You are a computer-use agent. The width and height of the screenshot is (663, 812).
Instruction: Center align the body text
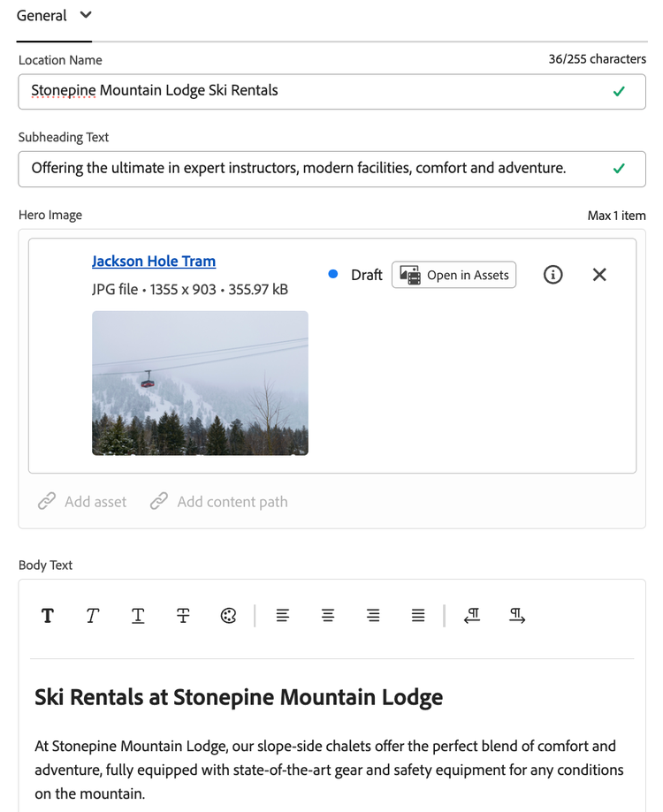328,616
